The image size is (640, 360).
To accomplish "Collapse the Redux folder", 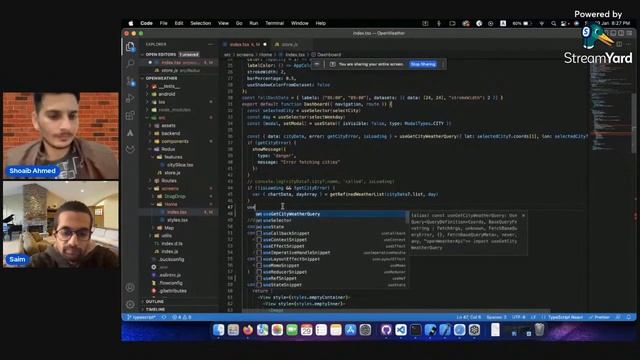I will pyautogui.click(x=167, y=149).
